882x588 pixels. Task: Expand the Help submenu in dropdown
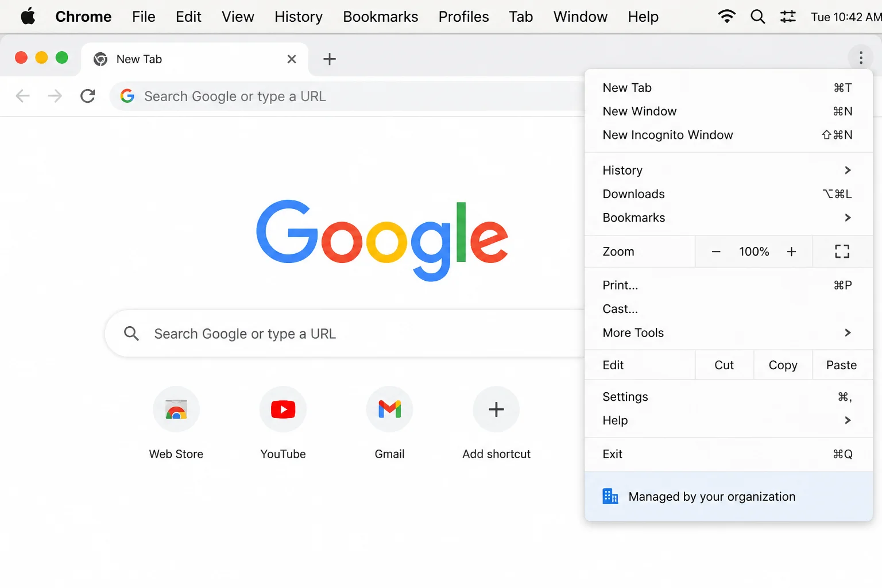click(728, 420)
